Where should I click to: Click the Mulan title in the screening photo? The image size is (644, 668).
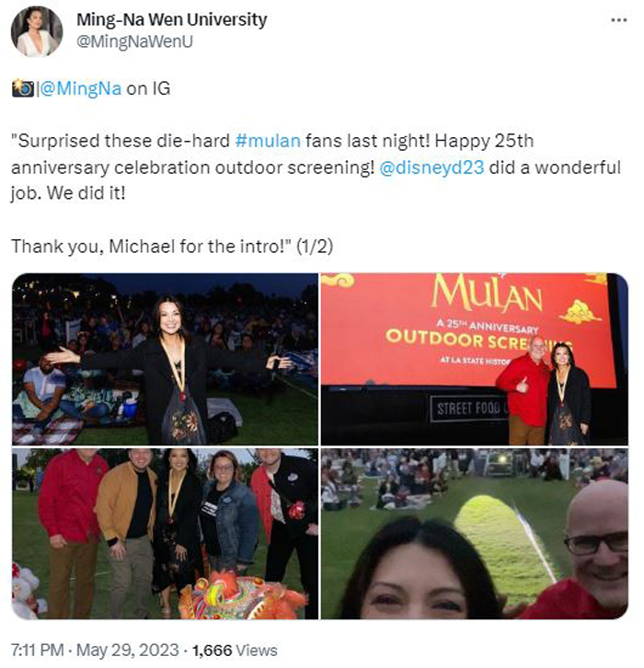487,294
